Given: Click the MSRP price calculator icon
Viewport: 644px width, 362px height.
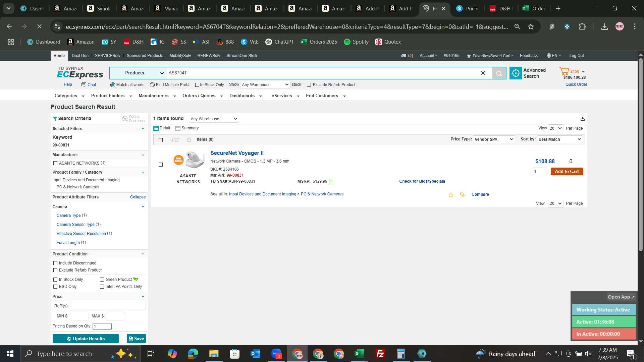Looking at the screenshot, I should click(331, 181).
